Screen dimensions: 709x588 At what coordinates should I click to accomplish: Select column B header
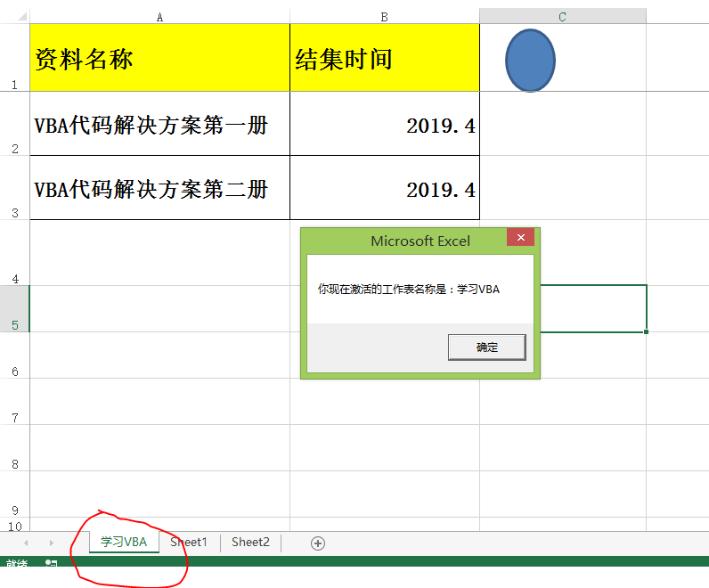[x=385, y=17]
